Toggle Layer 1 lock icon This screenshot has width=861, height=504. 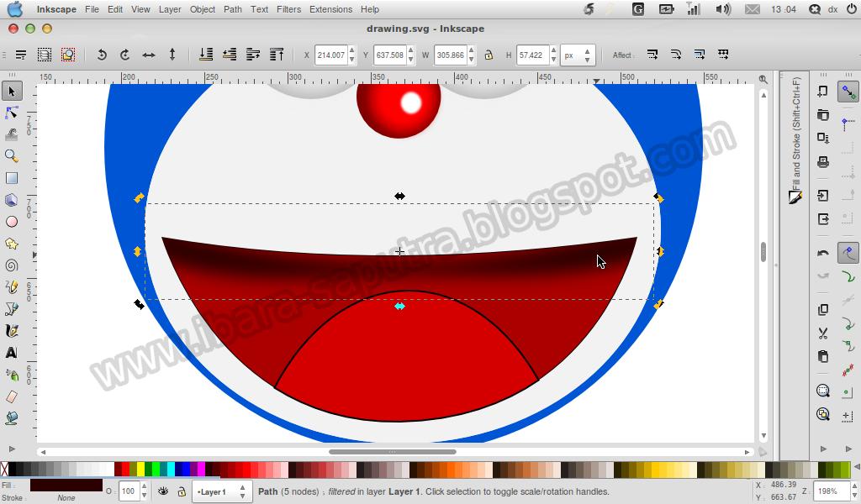(x=182, y=491)
